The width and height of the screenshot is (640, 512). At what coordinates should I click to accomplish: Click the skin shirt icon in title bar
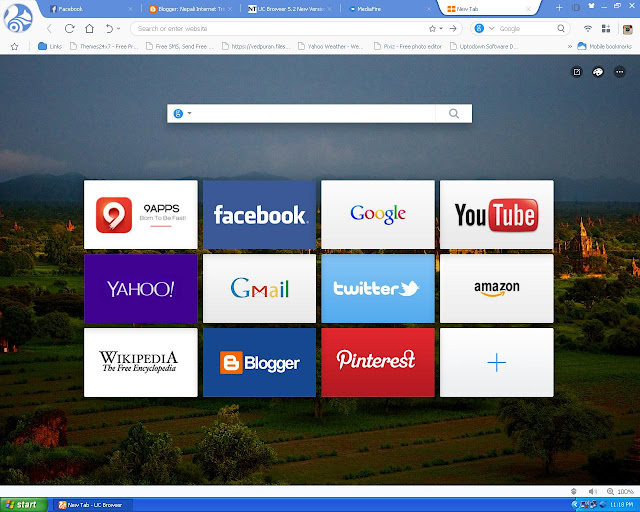coord(591,6)
